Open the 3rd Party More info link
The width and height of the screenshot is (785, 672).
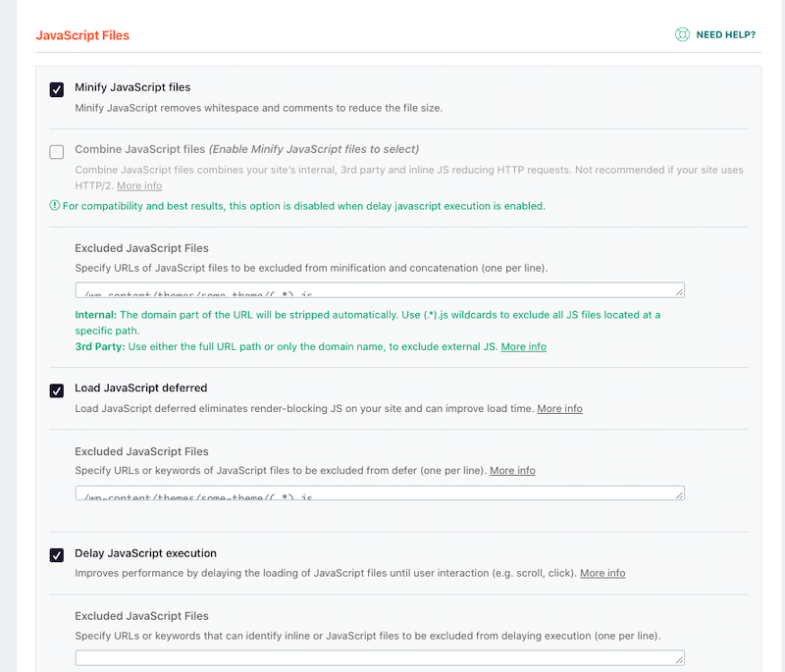click(523, 346)
